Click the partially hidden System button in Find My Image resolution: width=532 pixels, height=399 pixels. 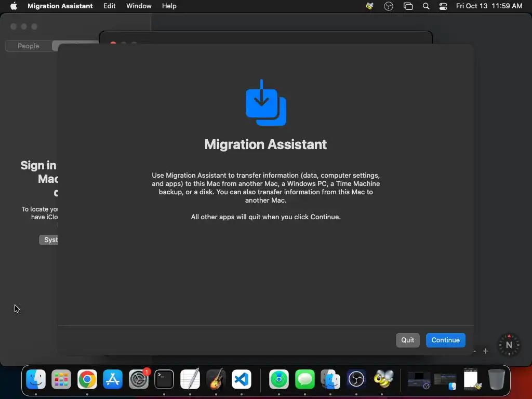tap(48, 240)
